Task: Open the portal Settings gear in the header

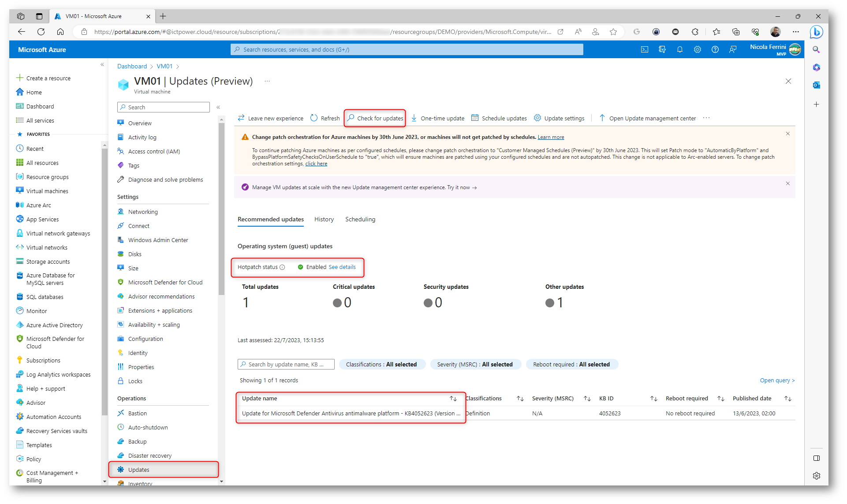Action: [x=697, y=50]
